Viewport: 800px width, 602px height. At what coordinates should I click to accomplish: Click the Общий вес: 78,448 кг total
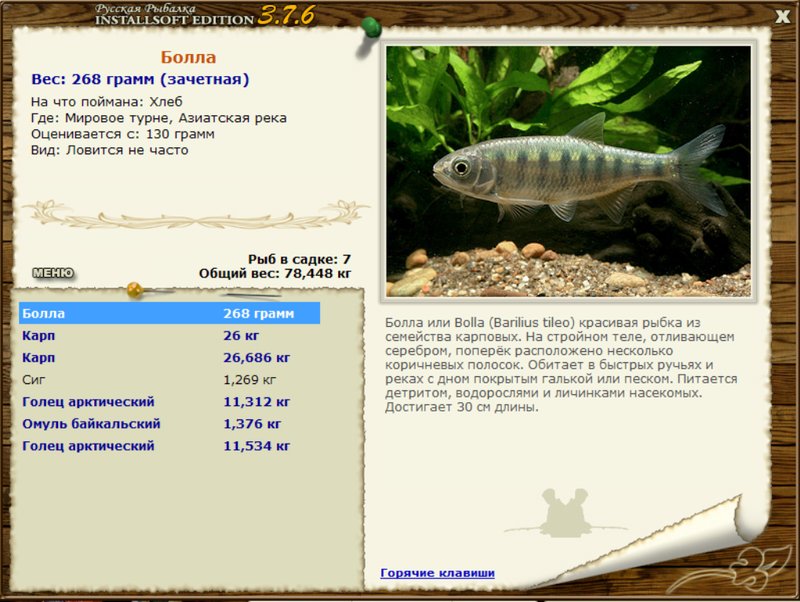tap(275, 273)
